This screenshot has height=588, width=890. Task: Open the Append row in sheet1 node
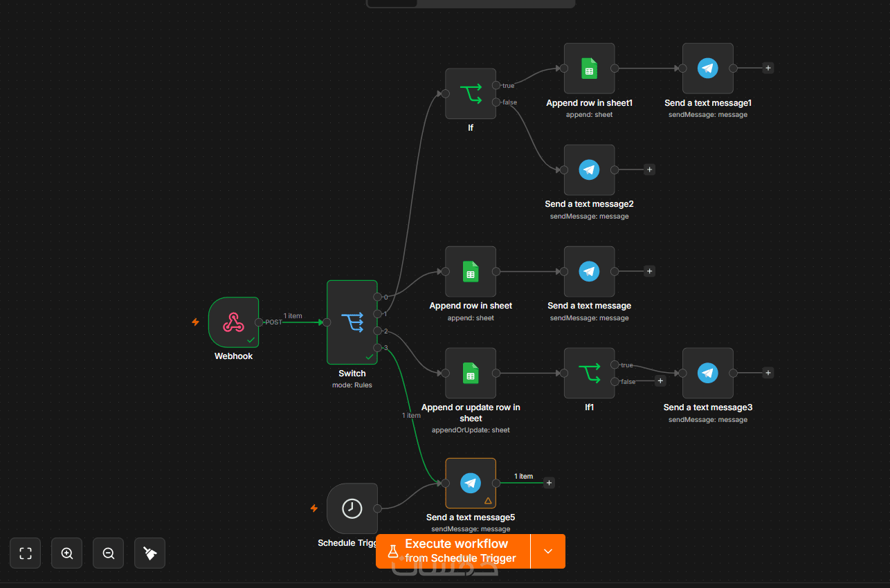pyautogui.click(x=589, y=68)
